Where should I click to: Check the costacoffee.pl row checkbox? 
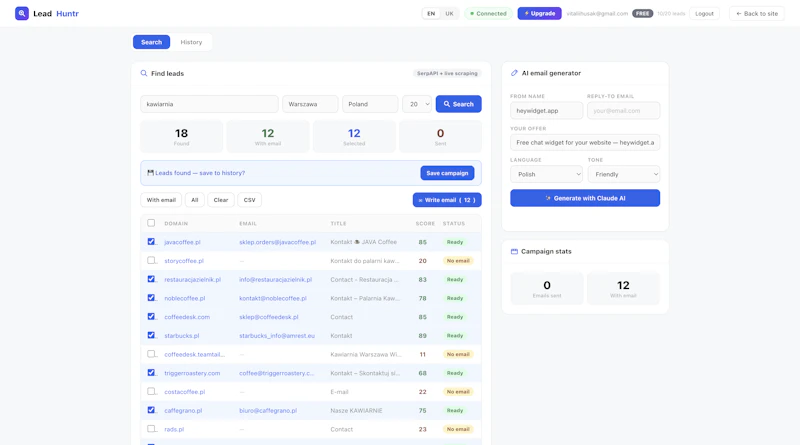(151, 391)
